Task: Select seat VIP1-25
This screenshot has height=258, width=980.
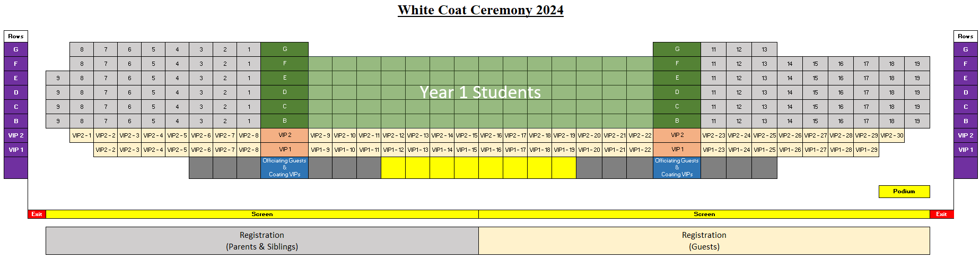Action: (765, 150)
